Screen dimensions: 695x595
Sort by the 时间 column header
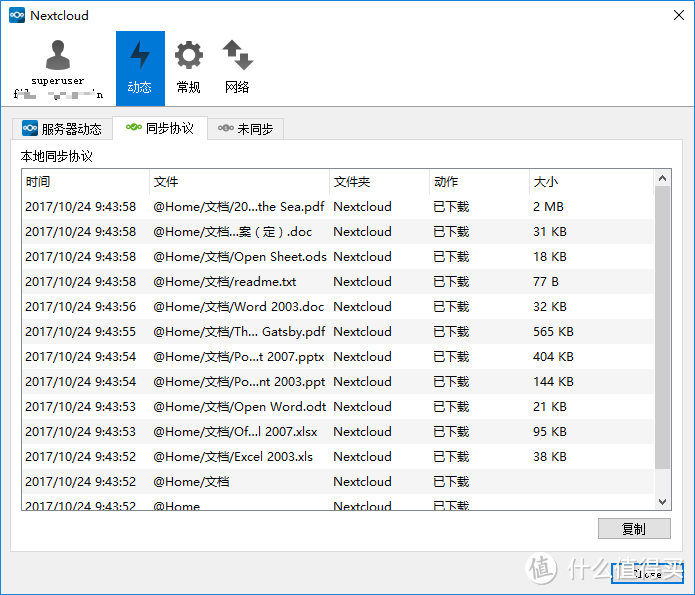point(86,182)
